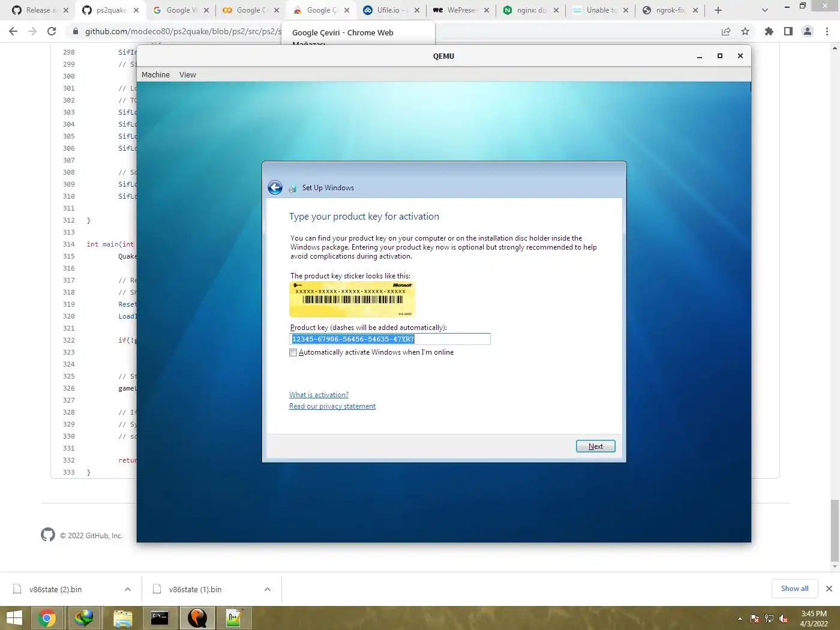Open Chrome from the taskbar

pyautogui.click(x=47, y=618)
